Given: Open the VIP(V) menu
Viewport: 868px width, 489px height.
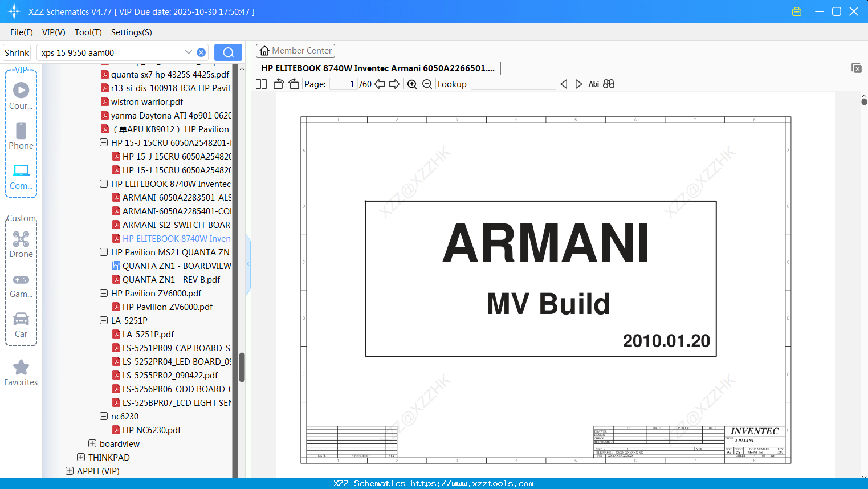Looking at the screenshot, I should tap(54, 32).
